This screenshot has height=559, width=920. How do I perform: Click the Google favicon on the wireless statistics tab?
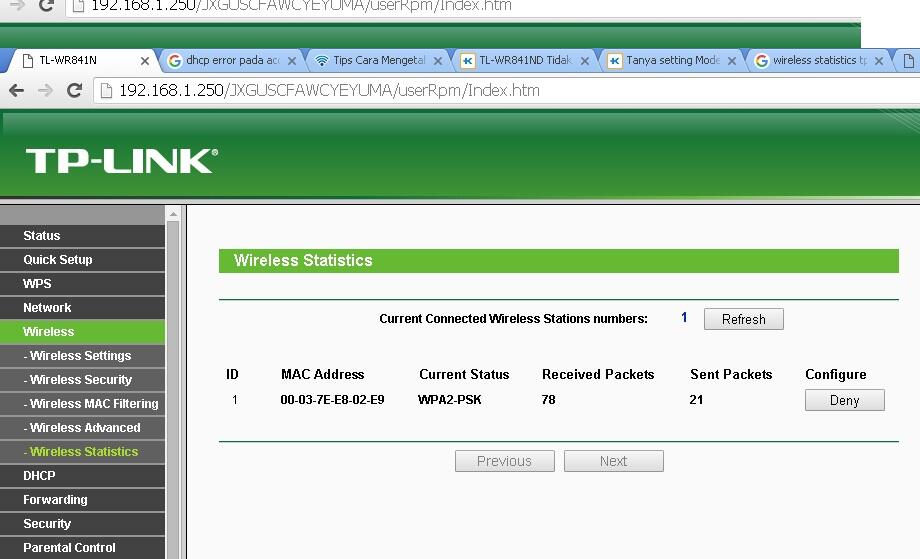[x=762, y=60]
